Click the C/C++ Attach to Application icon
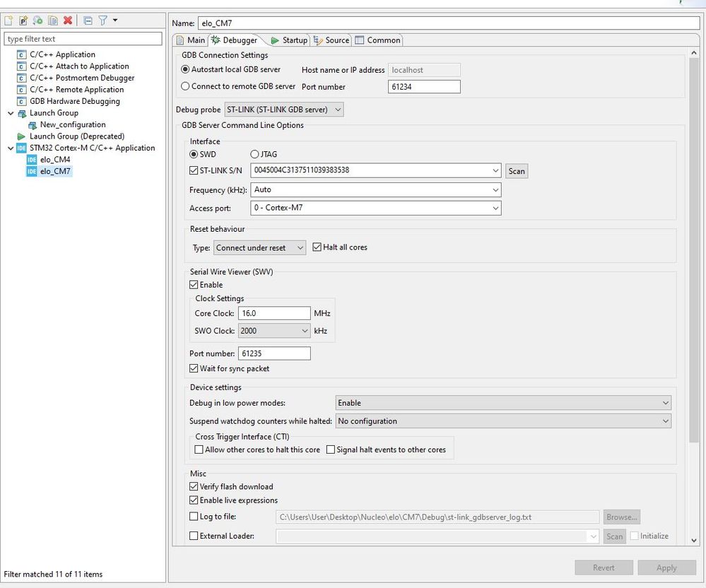706x588 pixels. point(21,66)
